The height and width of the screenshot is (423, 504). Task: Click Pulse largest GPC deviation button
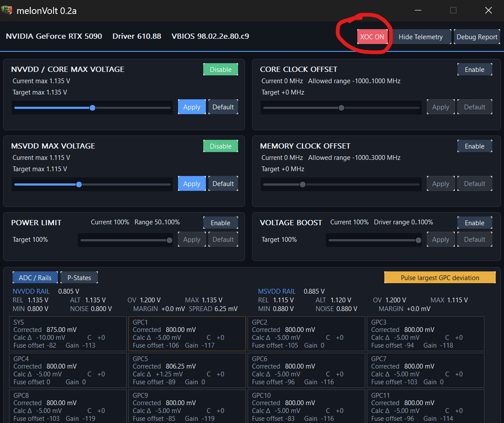click(x=440, y=277)
